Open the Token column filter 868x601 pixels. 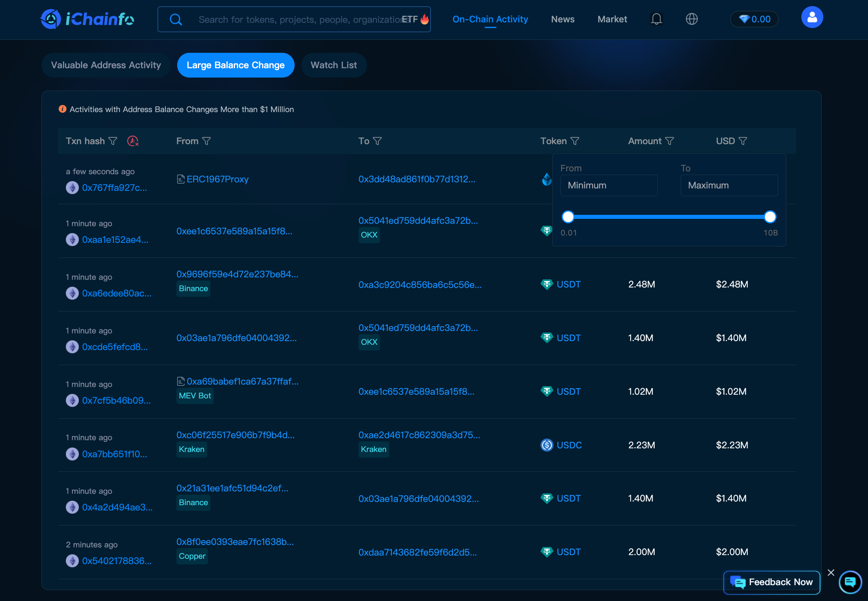click(575, 141)
